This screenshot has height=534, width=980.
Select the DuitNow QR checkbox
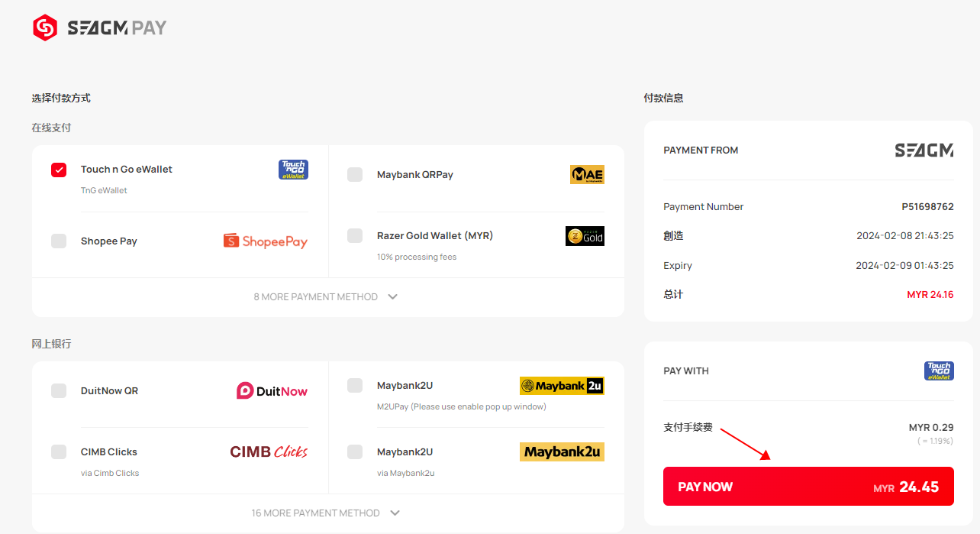pos(59,391)
